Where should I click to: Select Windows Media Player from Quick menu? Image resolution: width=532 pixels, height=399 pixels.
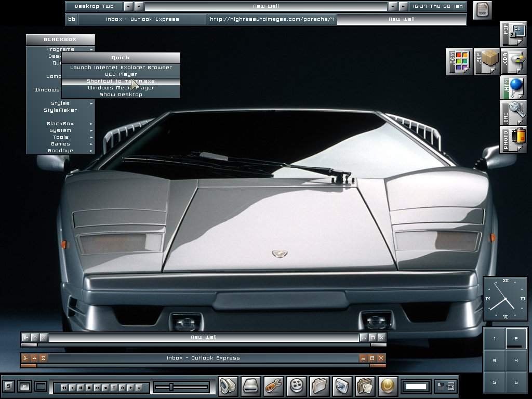click(x=121, y=88)
